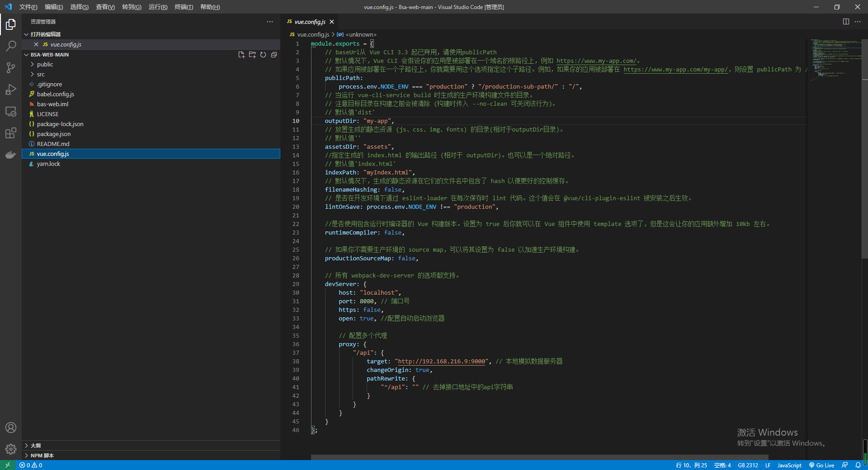Open babel.config.js file
Screen dimensions: 868x470
(151, 94)
